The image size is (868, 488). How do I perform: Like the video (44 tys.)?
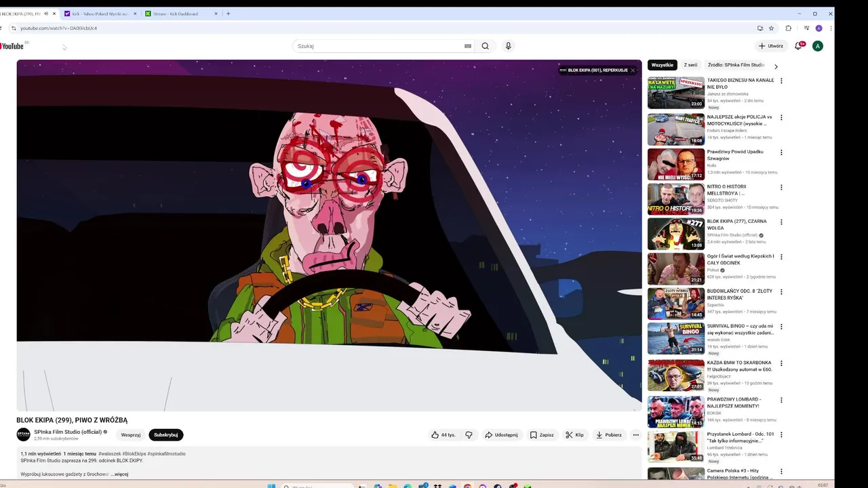tap(443, 435)
